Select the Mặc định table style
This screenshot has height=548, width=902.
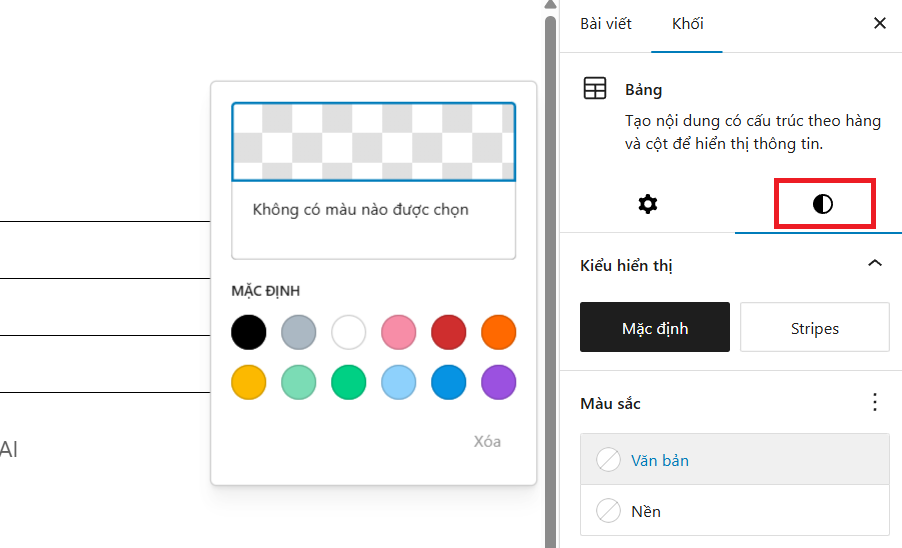coord(655,328)
